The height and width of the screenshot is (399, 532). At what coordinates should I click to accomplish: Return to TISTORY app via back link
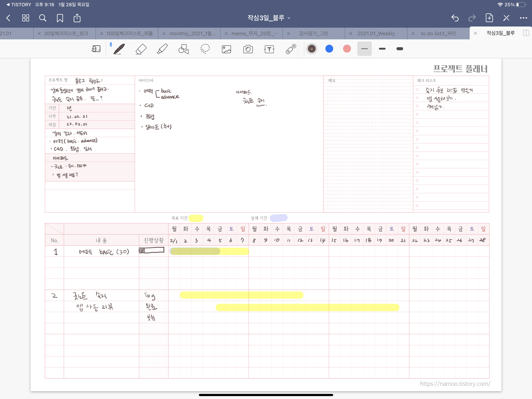pos(18,4)
